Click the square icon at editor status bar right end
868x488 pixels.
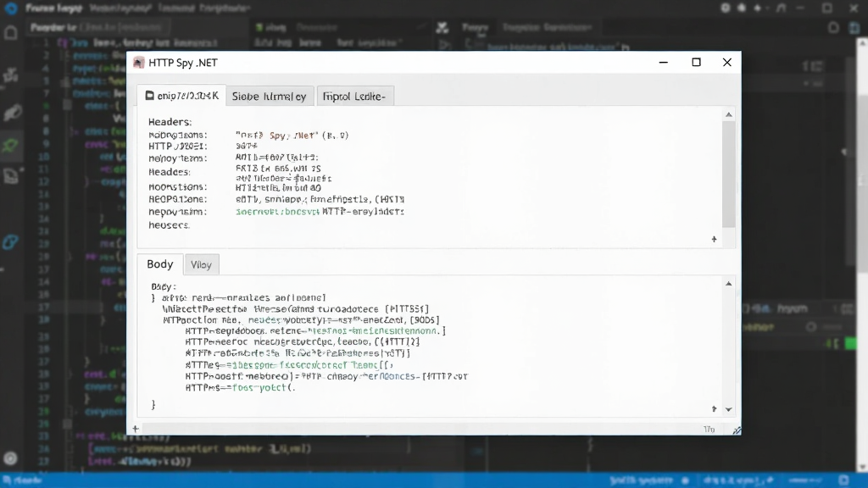click(x=843, y=480)
